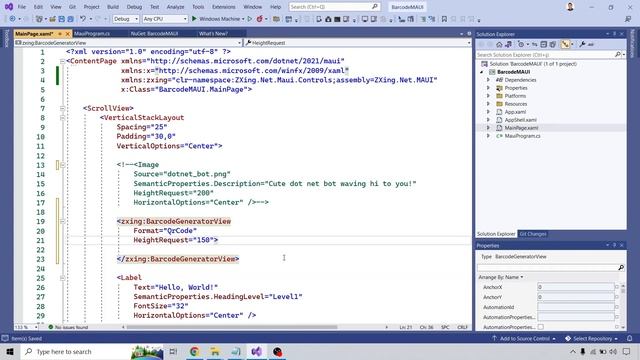Collapse the BarcodeMAUI project node

[482, 72]
